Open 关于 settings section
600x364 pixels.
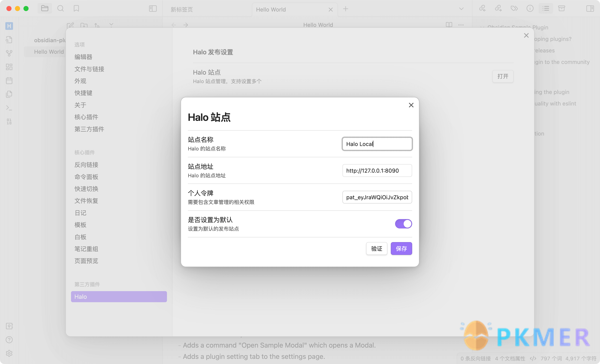[80, 105]
